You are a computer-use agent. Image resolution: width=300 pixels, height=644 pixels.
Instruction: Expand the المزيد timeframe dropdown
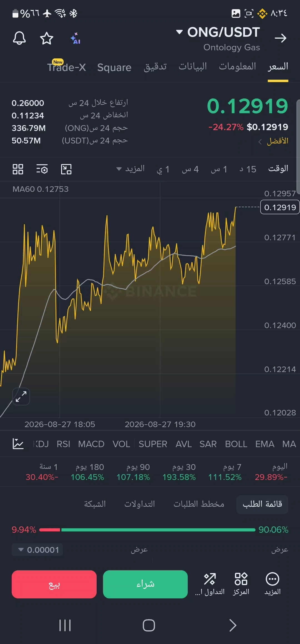tap(131, 169)
